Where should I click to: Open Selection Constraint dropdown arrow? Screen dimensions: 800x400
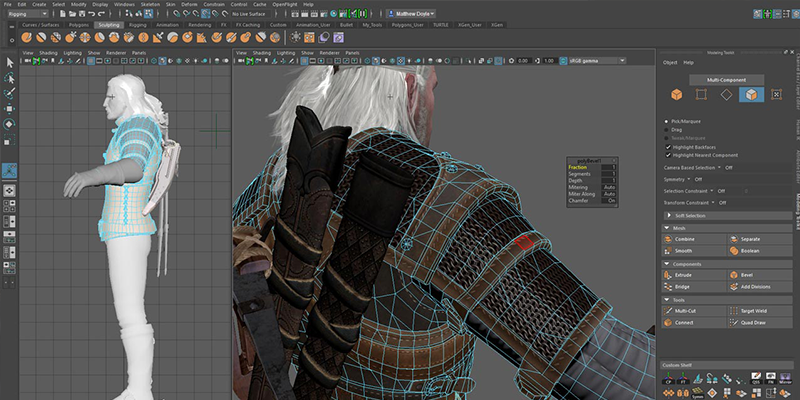[x=712, y=191]
